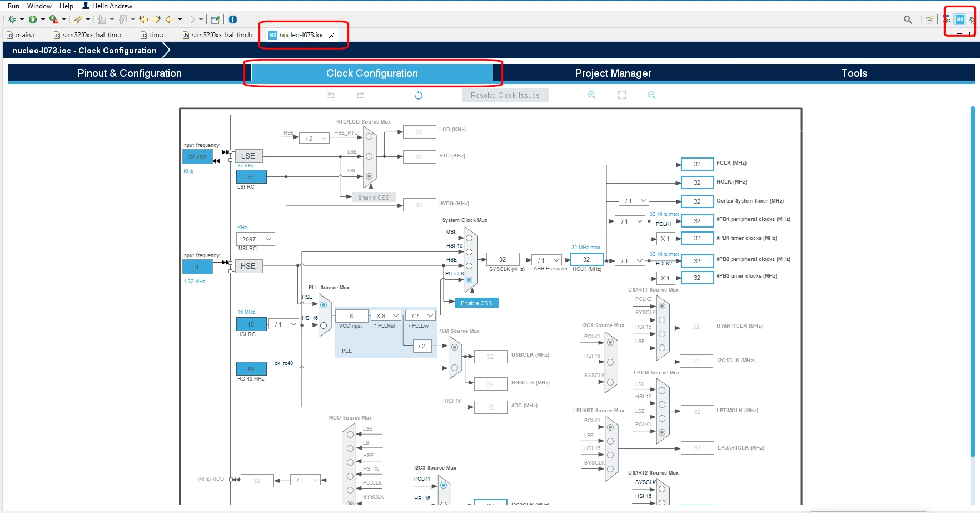Viewport: 980px width, 513px height.
Task: Click the Next Annotation toolbar icon
Action: [102, 19]
